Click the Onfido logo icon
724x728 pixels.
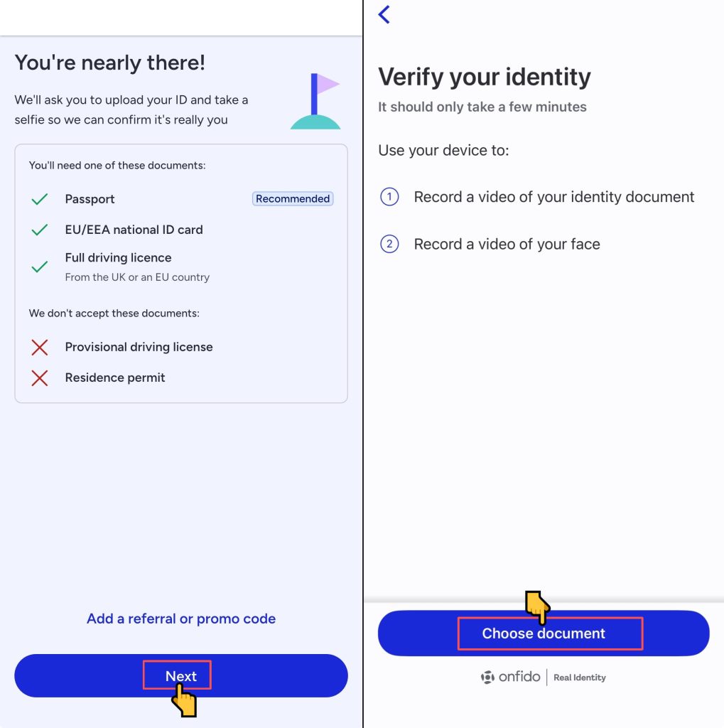[487, 677]
